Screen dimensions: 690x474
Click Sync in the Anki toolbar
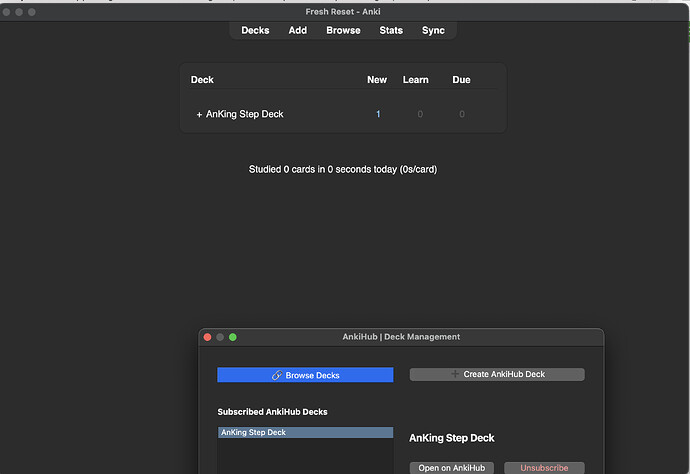coord(433,30)
